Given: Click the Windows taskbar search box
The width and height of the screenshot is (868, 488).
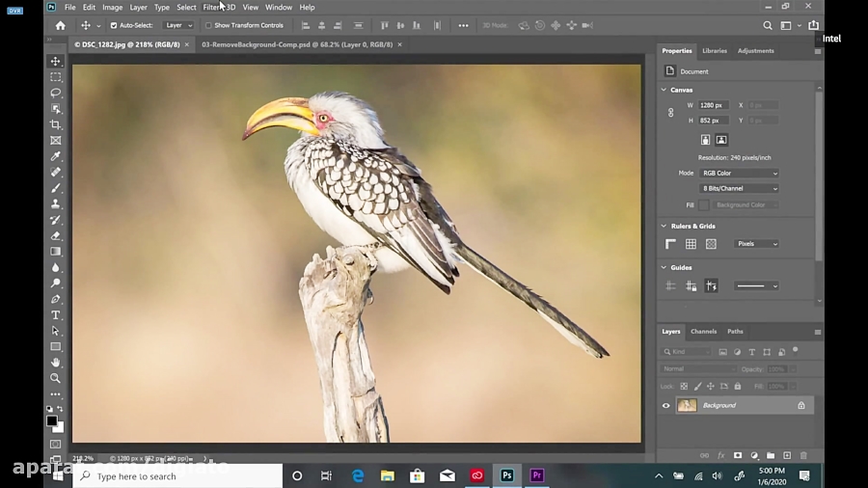Looking at the screenshot, I should (178, 475).
